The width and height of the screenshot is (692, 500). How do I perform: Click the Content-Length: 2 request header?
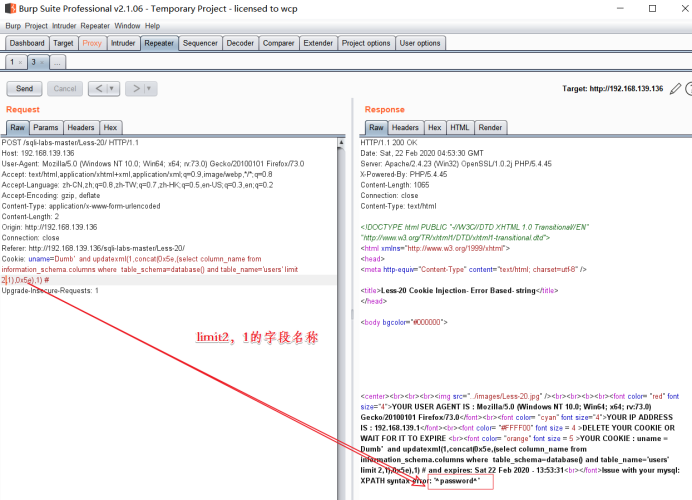point(30,217)
